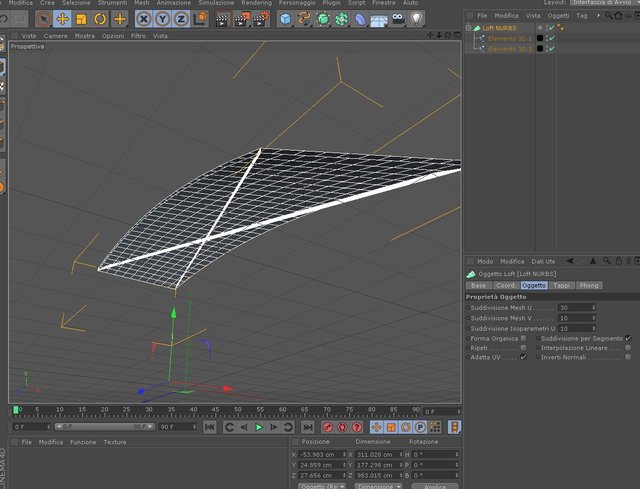Open viewport Mostra menu

coord(84,36)
